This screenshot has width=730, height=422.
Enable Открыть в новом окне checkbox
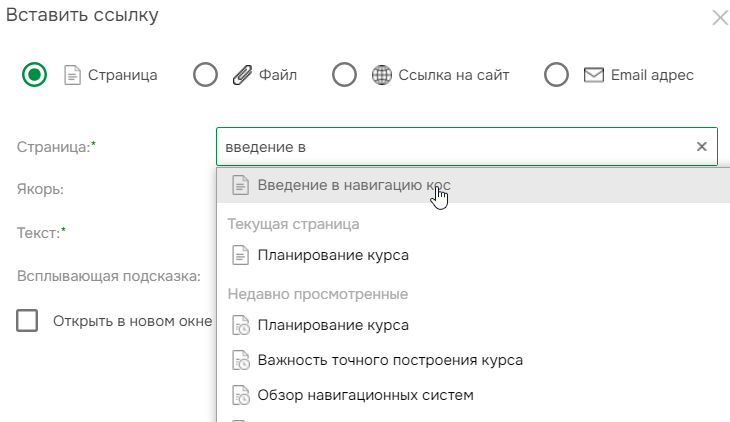(x=27, y=320)
